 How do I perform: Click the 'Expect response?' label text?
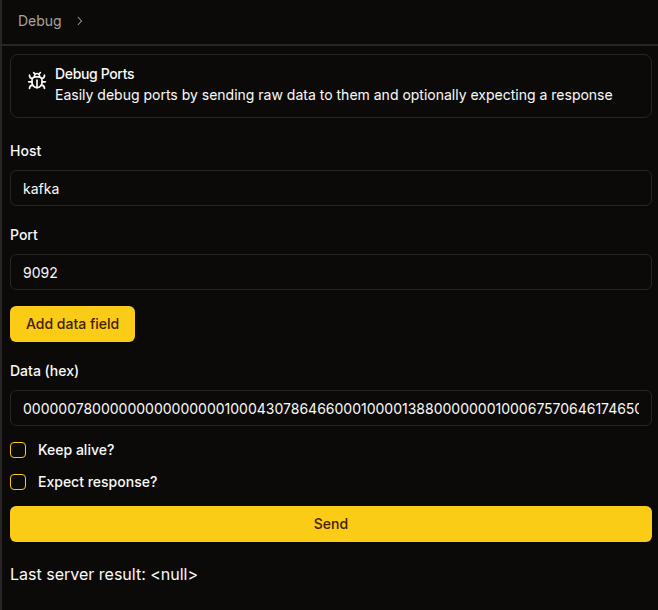coord(97,482)
